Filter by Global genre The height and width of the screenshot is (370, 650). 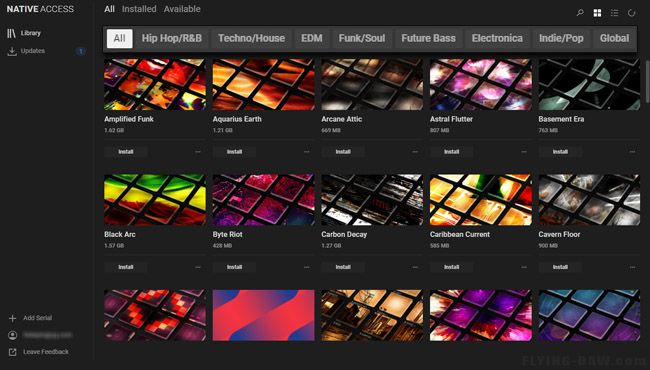click(x=614, y=39)
